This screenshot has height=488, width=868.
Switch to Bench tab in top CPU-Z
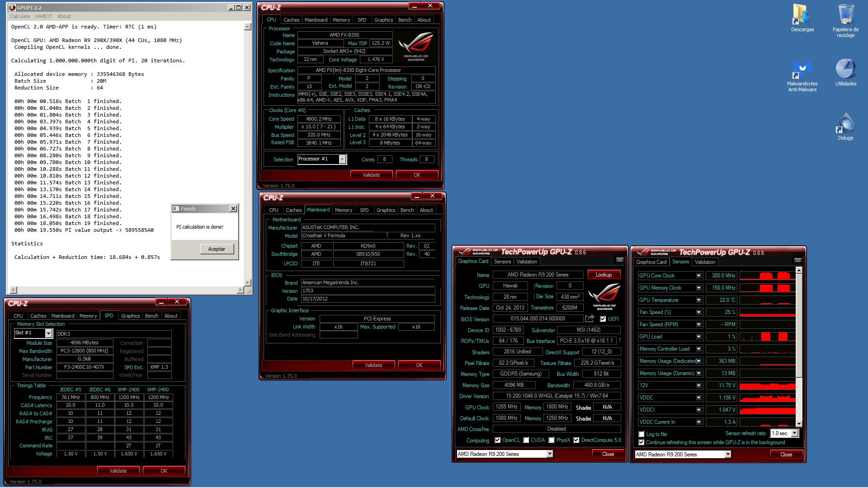pyautogui.click(x=405, y=20)
